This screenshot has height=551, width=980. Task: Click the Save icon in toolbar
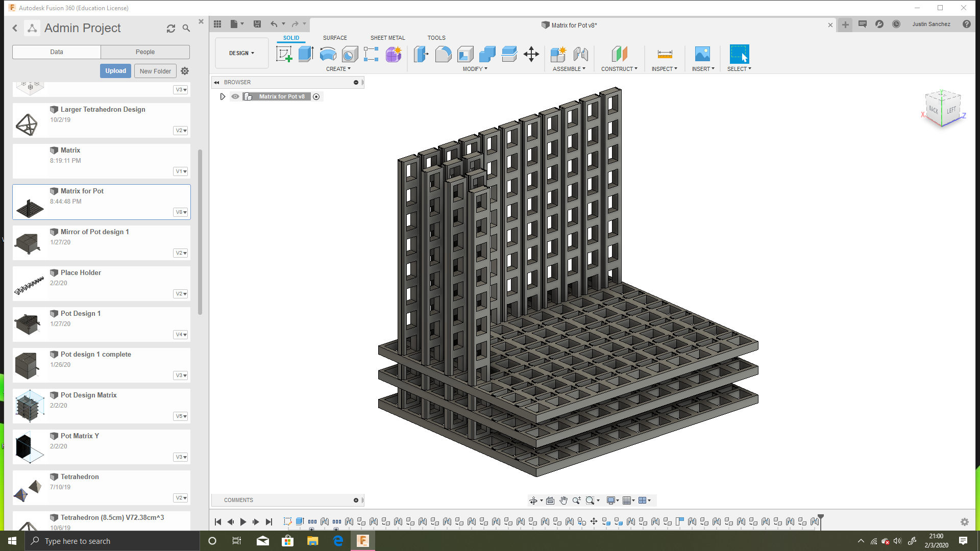click(x=257, y=24)
